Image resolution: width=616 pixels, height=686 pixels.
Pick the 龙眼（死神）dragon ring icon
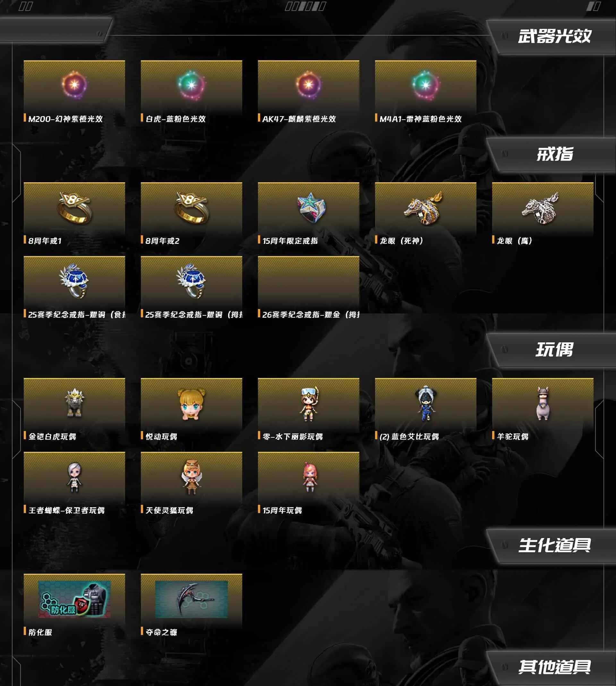(x=423, y=208)
